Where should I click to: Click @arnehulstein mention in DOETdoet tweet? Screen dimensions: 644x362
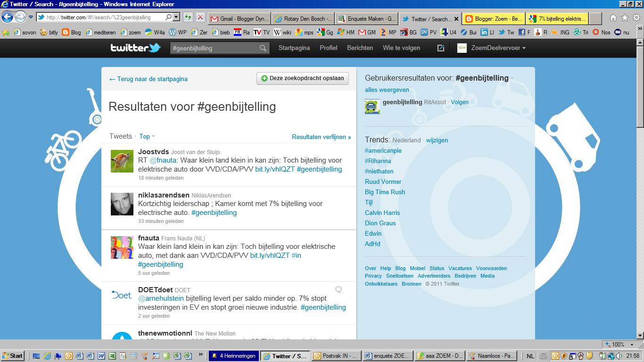(161, 298)
